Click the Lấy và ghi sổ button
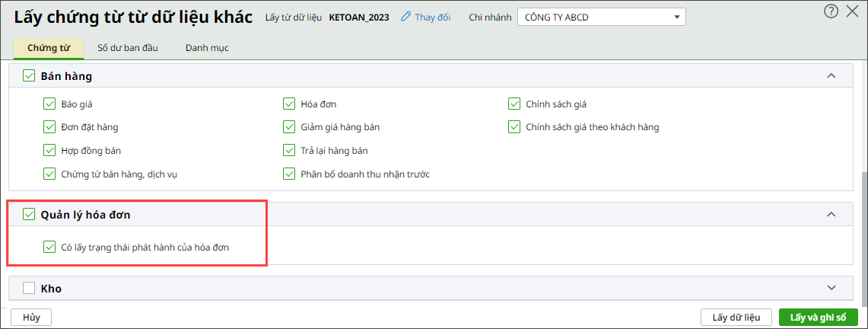 pyautogui.click(x=819, y=318)
